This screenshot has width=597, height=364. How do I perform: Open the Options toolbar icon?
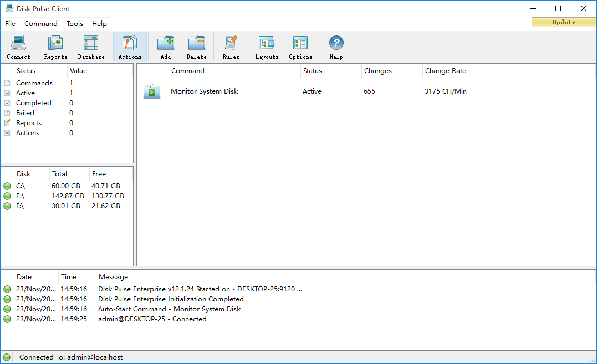(300, 43)
